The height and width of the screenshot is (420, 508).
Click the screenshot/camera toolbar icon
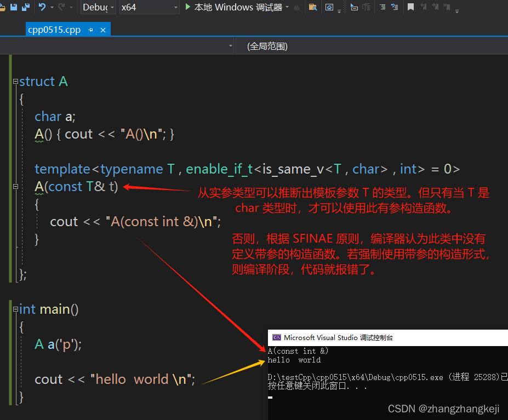(329, 7)
